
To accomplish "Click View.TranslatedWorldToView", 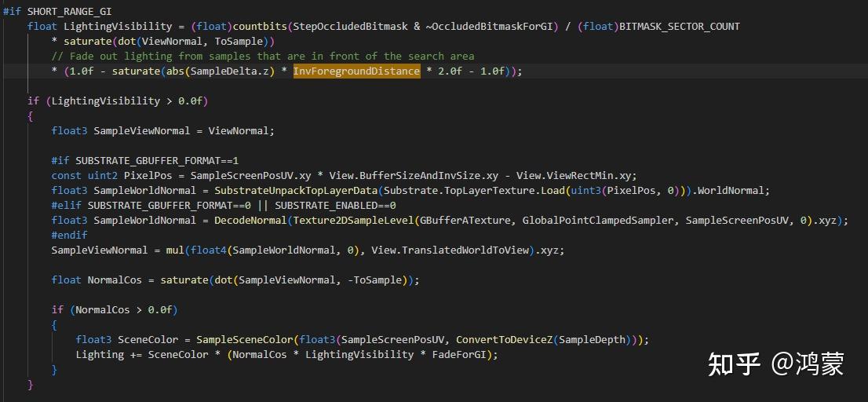I will (x=450, y=250).
